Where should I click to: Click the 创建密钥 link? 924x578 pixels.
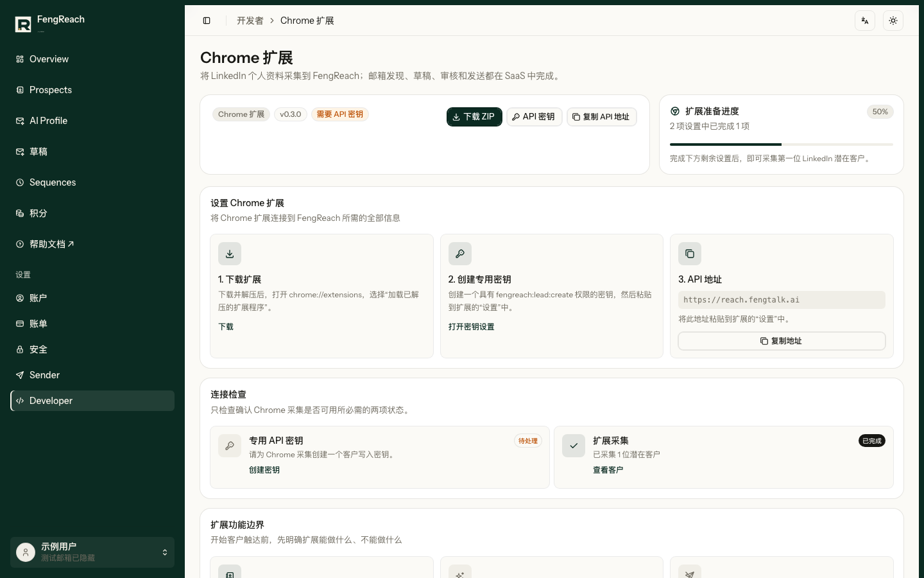(x=264, y=470)
